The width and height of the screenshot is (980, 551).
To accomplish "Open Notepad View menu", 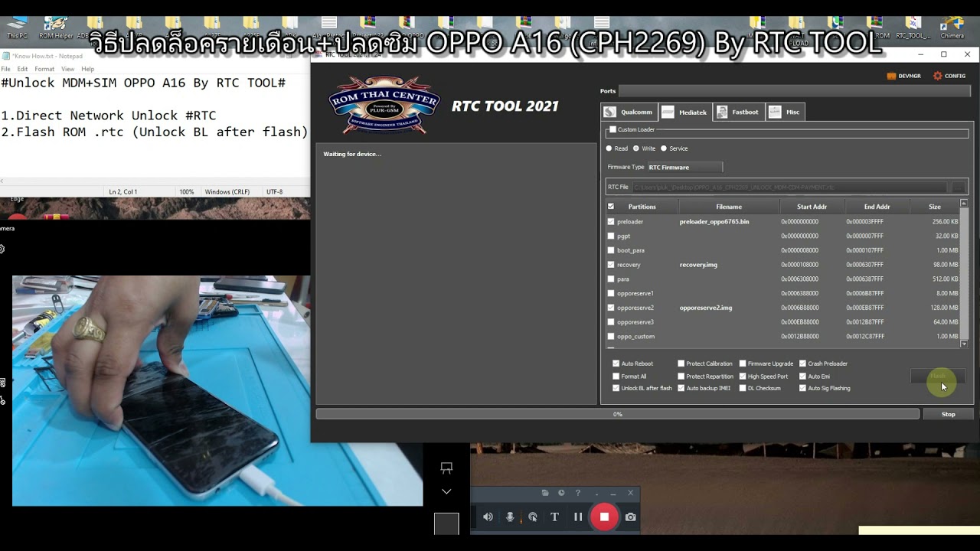I will click(x=67, y=69).
